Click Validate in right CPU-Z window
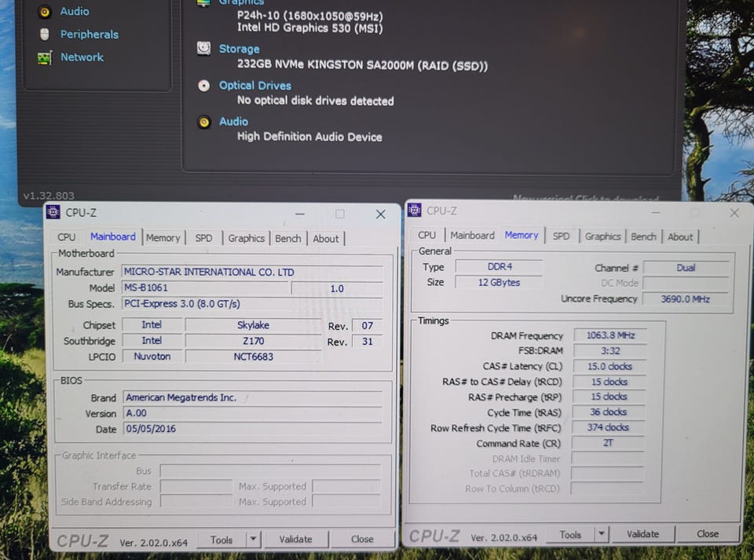The width and height of the screenshot is (754, 560). 642,534
